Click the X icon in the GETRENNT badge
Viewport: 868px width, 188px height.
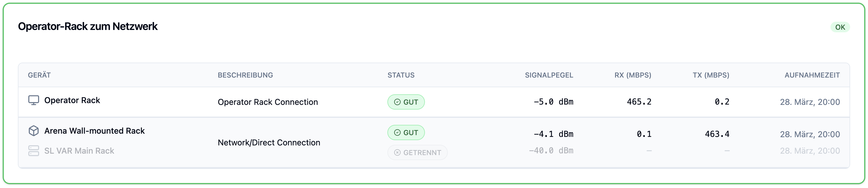click(397, 152)
